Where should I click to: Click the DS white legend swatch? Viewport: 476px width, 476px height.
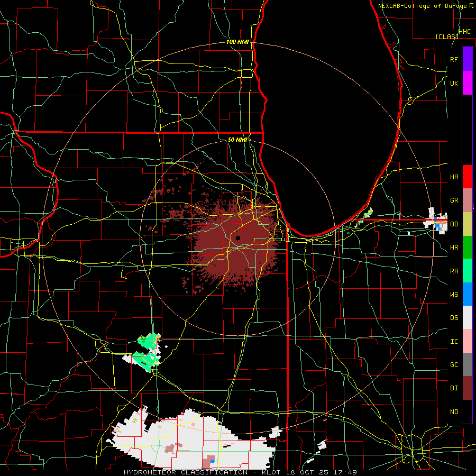(467, 317)
